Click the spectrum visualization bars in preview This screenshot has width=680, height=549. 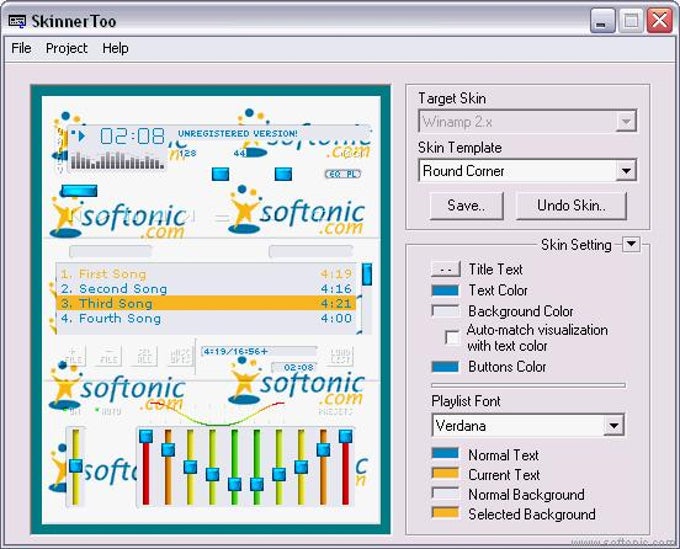118,160
